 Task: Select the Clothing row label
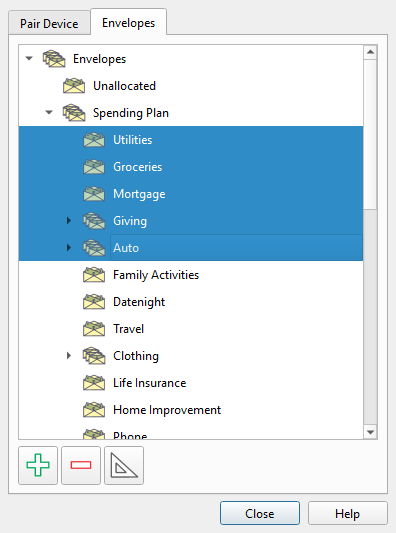[136, 356]
